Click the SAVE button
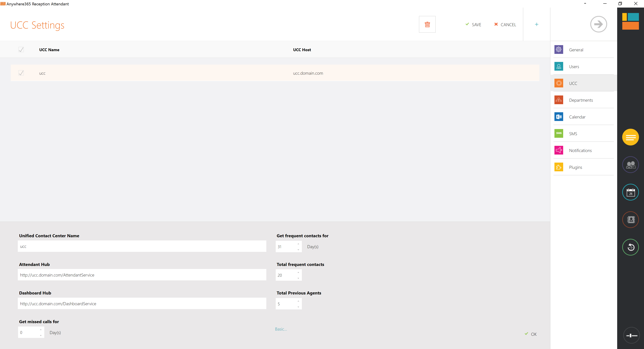This screenshot has height=349, width=644. click(473, 24)
